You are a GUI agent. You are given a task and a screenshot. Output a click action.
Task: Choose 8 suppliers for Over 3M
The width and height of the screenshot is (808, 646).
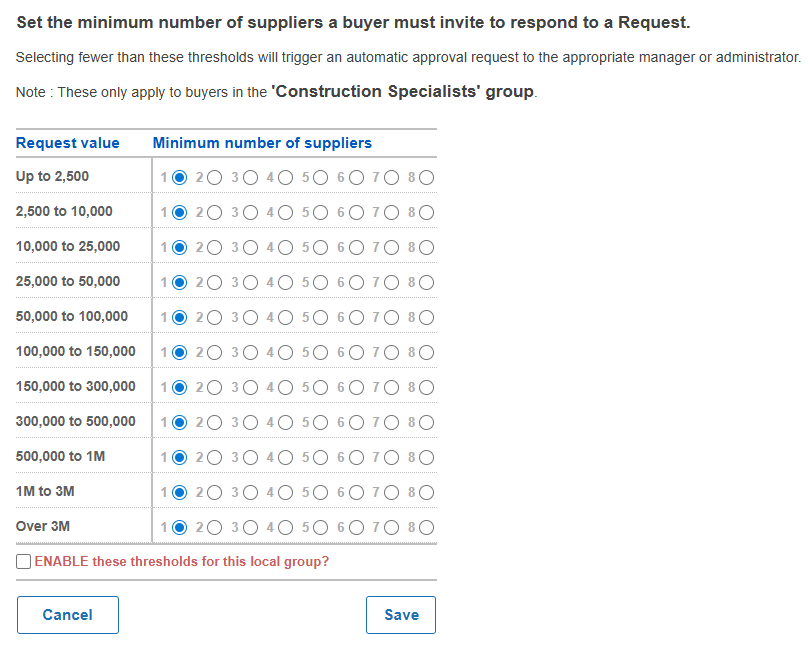point(426,528)
